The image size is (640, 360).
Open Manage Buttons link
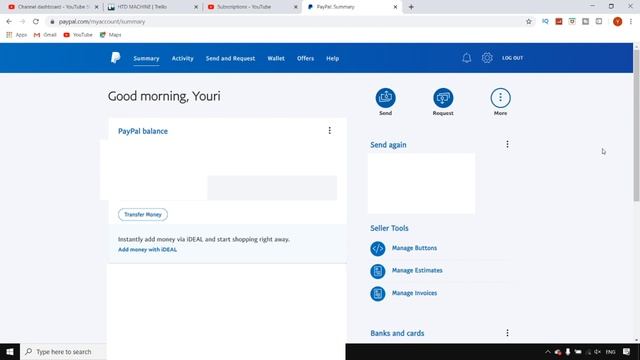coord(414,248)
